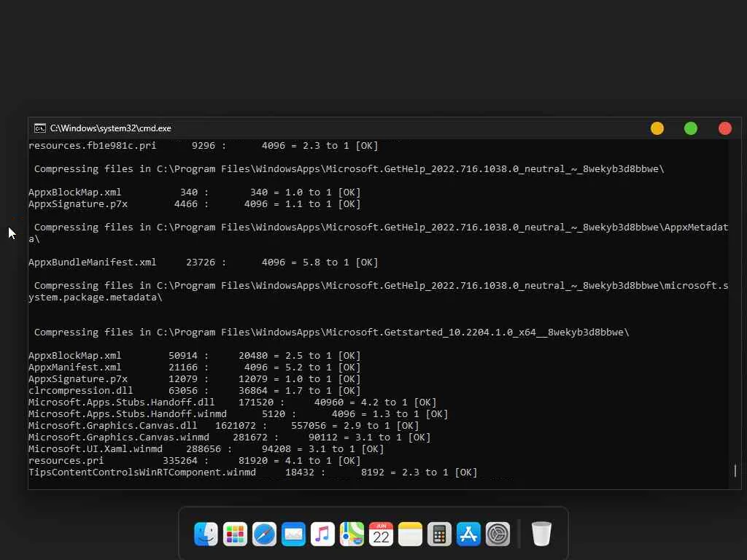Click the Microsoft.Apps.Stubs.Handoff.dll line
Viewport: 747px width, 560px height.
233,402
